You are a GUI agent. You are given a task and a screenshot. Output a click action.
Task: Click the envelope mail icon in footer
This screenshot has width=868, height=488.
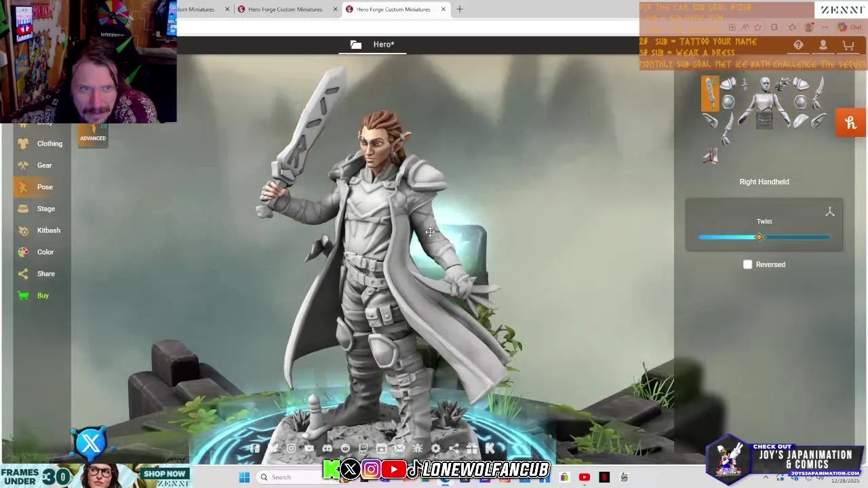tap(399, 448)
